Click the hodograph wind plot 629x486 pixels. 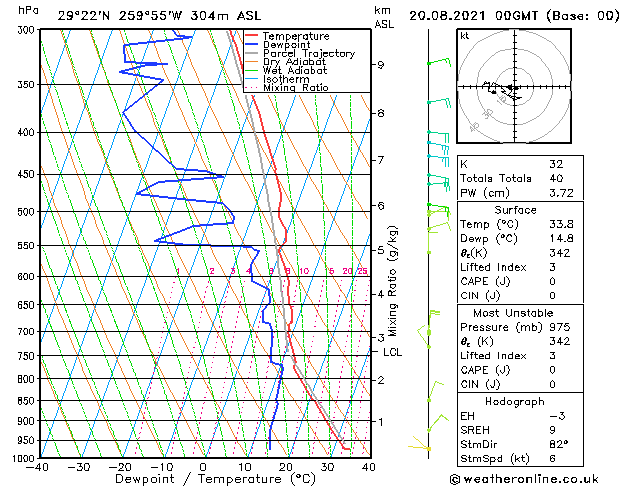514,86
